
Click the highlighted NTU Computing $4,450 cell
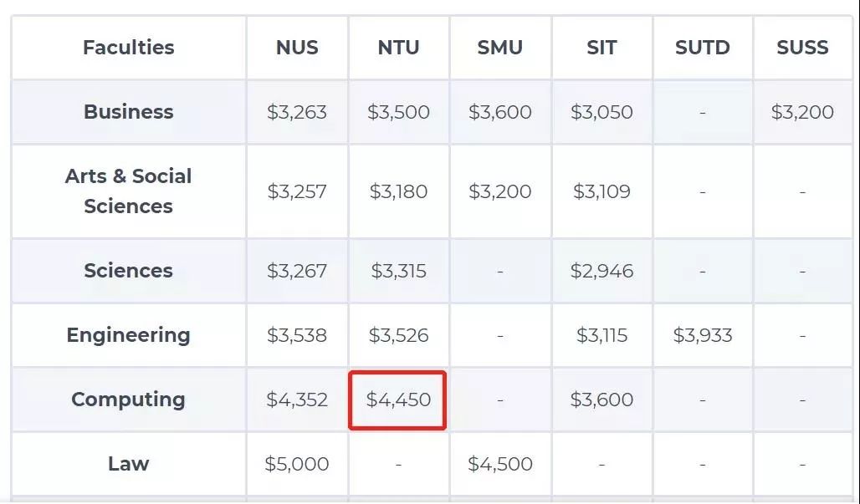tap(398, 400)
